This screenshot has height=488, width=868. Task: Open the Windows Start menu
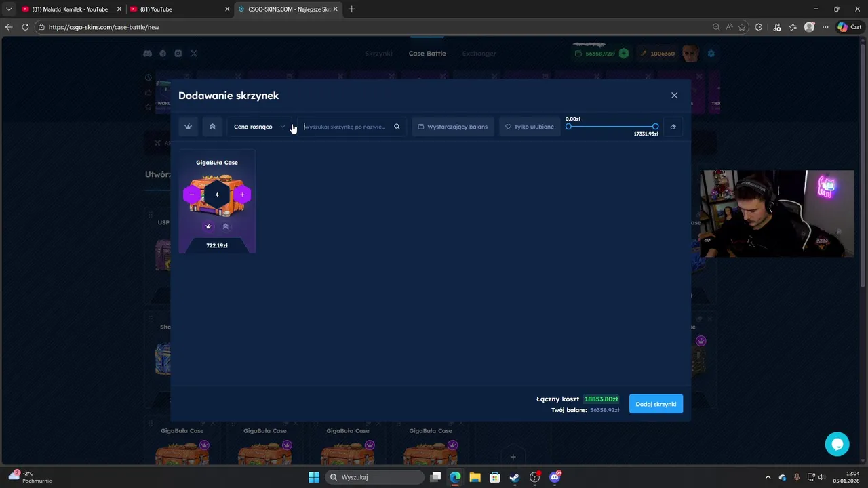pos(314,477)
